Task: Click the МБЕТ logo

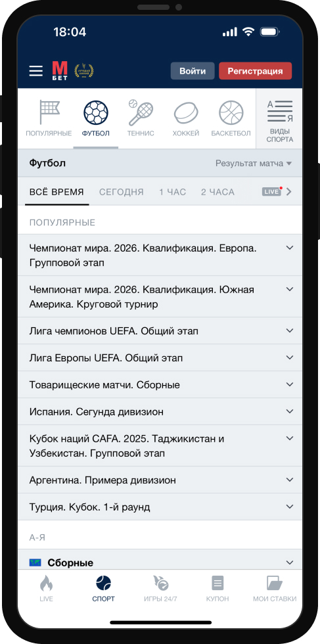Action: (x=60, y=71)
